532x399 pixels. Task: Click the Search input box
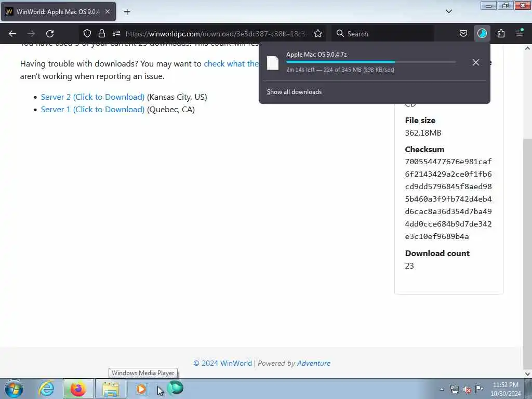[x=383, y=34]
